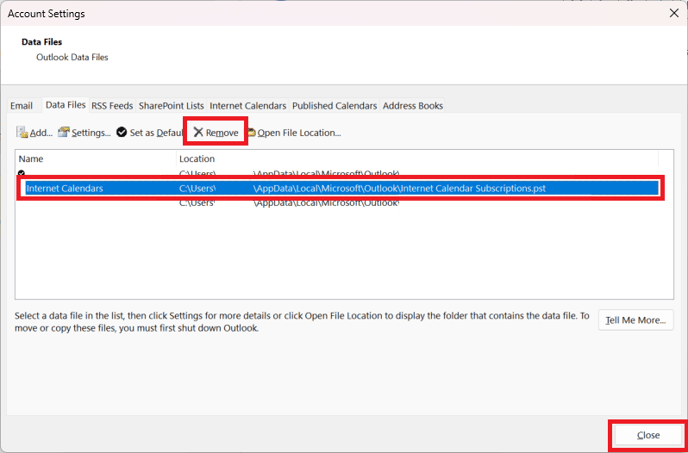Select the default data file row with checkmark

337,173
